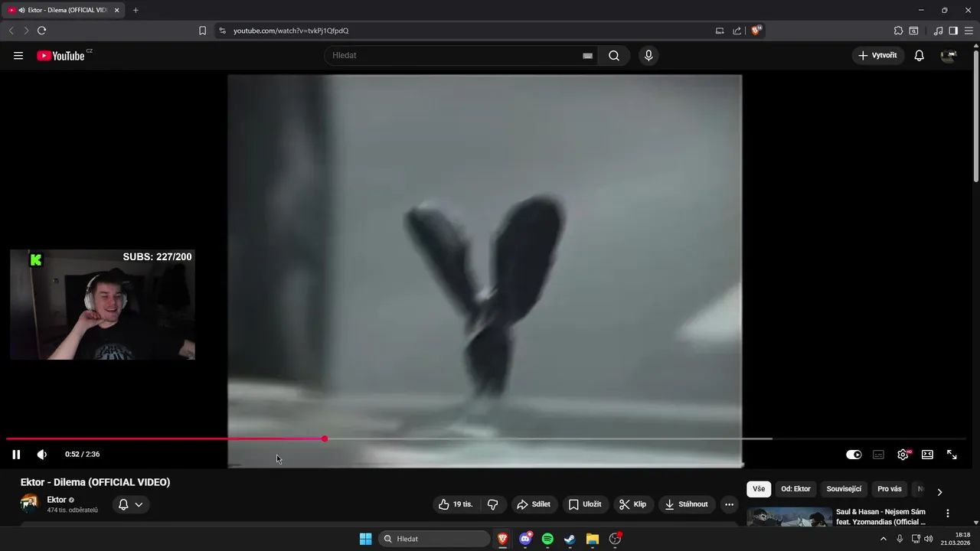
Task: Open the subscription notification bell dropdown
Action: pos(131,504)
